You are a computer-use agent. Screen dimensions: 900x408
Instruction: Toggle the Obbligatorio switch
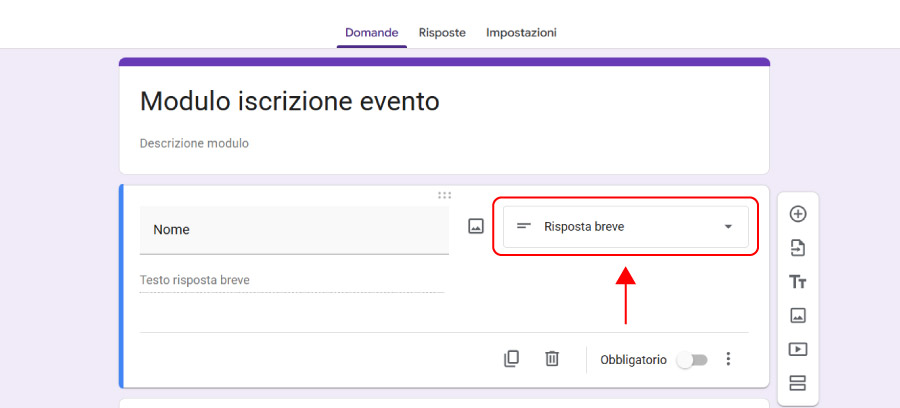[x=691, y=359]
